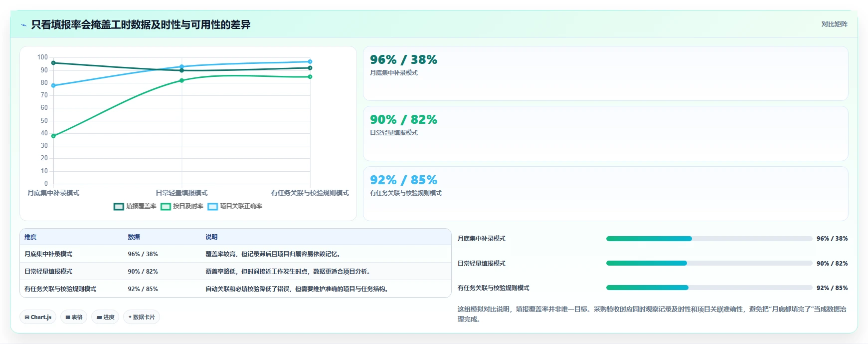Select the 92% / 85% card headline

click(x=403, y=180)
